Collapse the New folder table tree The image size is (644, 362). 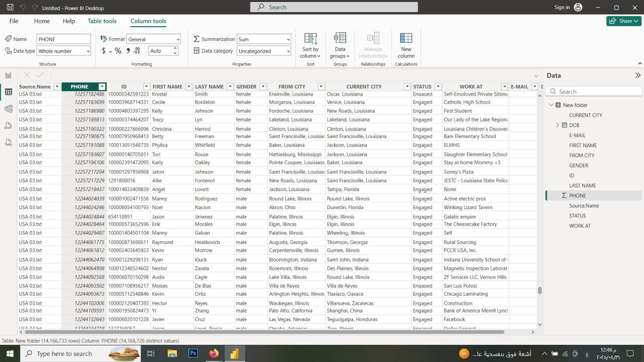click(x=551, y=105)
